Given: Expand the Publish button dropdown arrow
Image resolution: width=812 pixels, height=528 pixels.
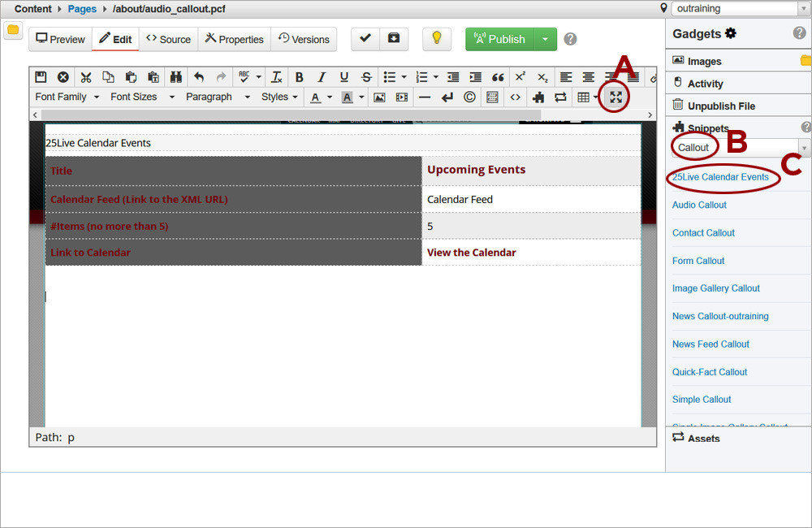Looking at the screenshot, I should pos(546,39).
